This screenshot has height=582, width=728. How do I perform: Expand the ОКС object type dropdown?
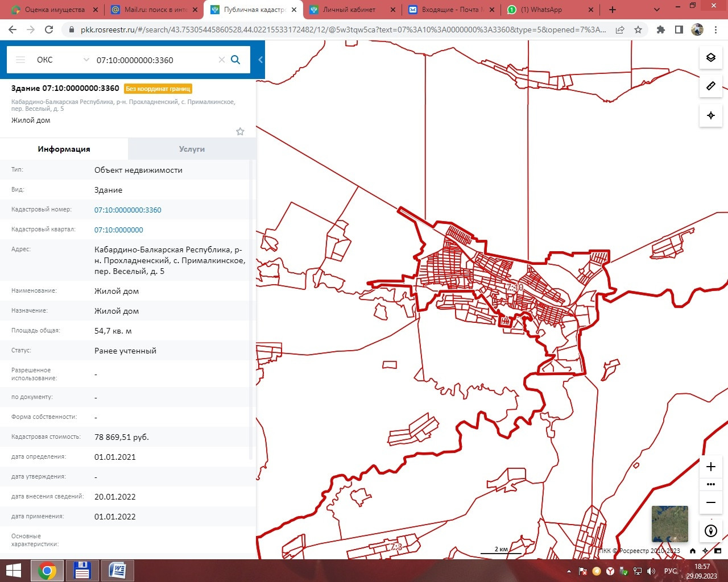tap(86, 60)
